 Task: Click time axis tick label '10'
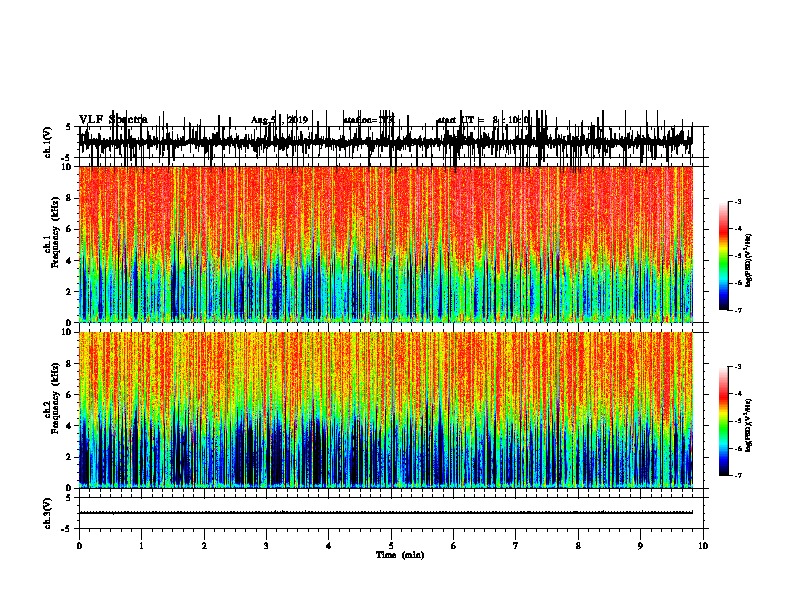point(703,546)
